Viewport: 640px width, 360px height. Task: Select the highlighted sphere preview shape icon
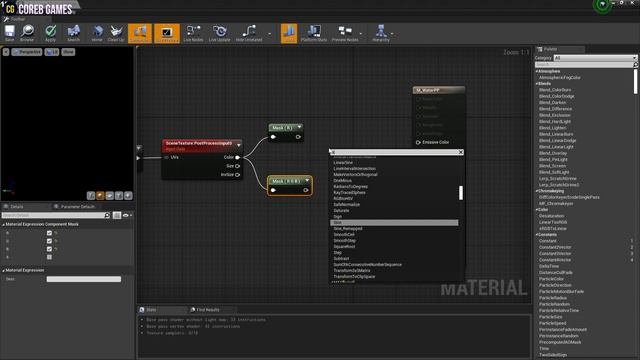100,196
